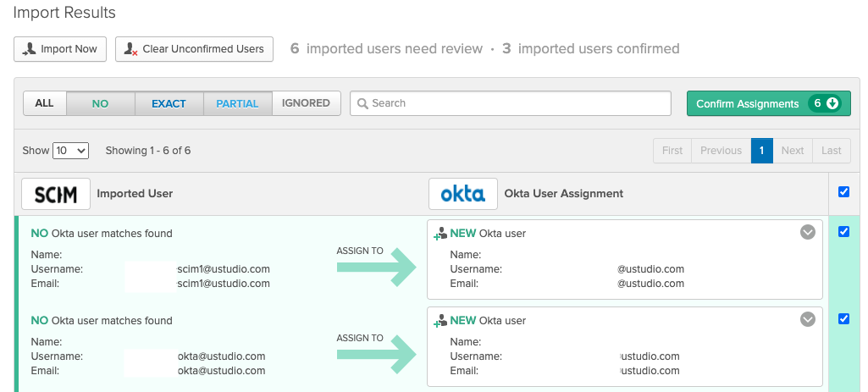
Task: Click the ASSIGN TO arrow for okta@ustudio.com row
Action: [377, 355]
